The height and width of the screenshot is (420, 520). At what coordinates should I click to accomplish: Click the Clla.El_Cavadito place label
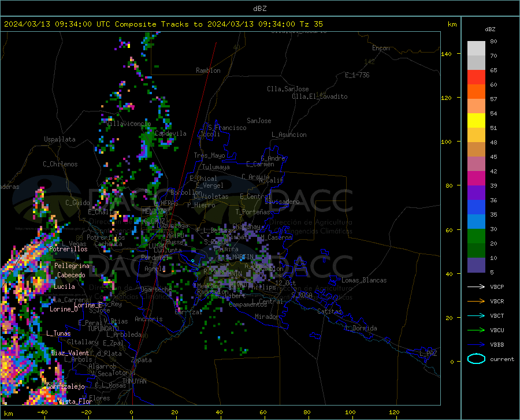click(320, 96)
